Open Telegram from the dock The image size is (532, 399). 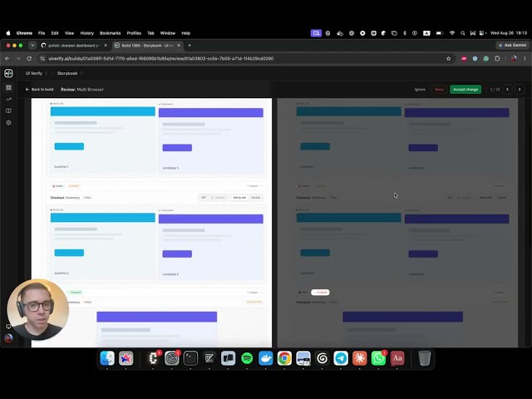point(341,358)
